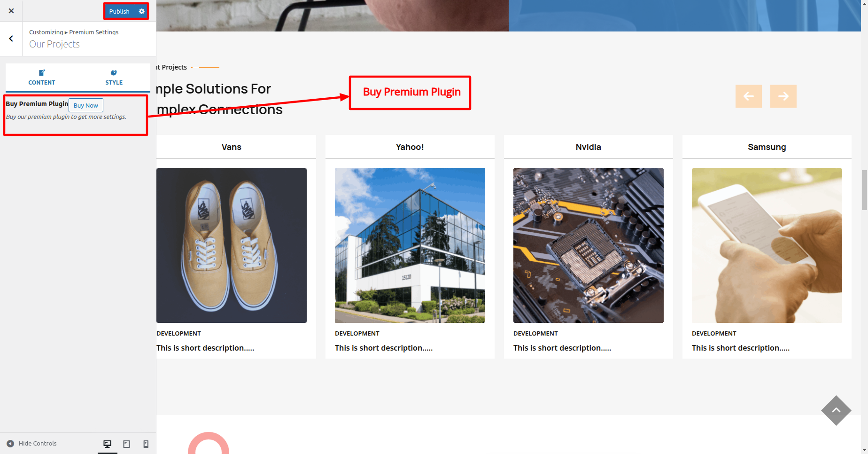Click the Samsung phone image

point(767,245)
